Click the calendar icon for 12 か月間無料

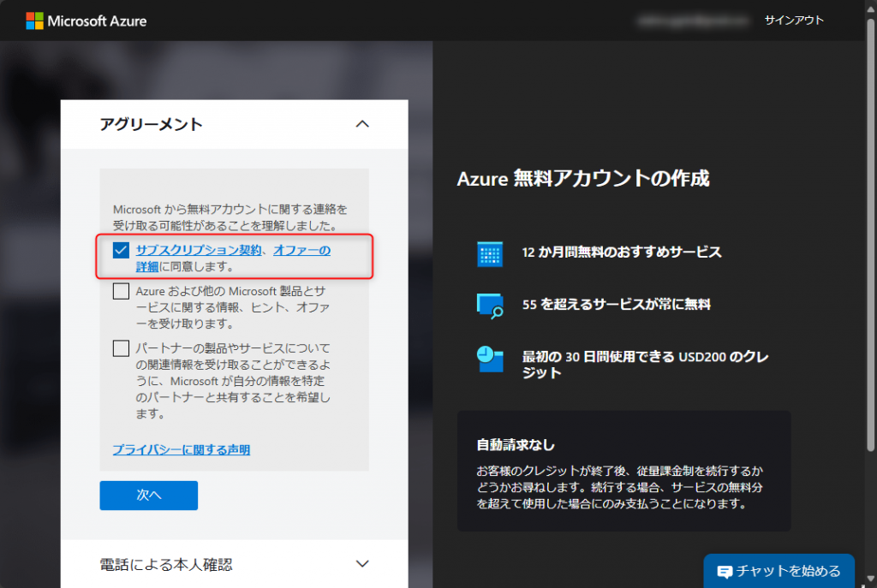click(490, 253)
